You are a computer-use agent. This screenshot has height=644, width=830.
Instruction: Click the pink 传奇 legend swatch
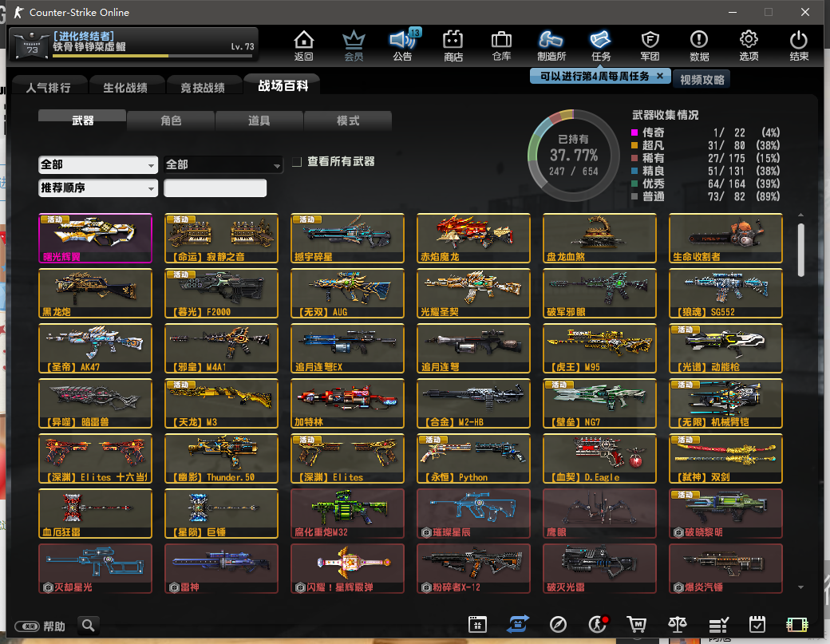click(x=634, y=132)
